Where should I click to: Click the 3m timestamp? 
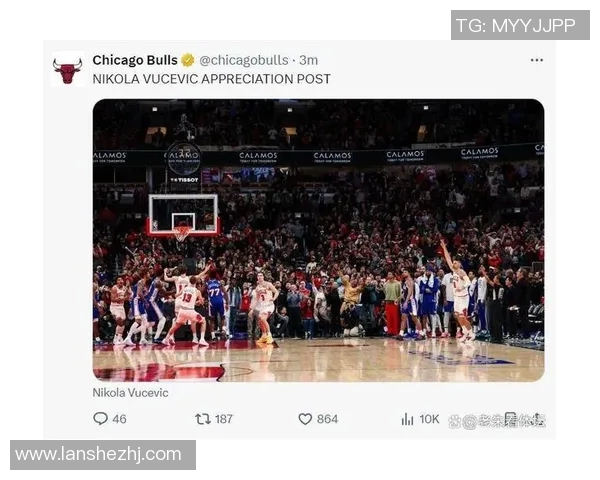308,60
